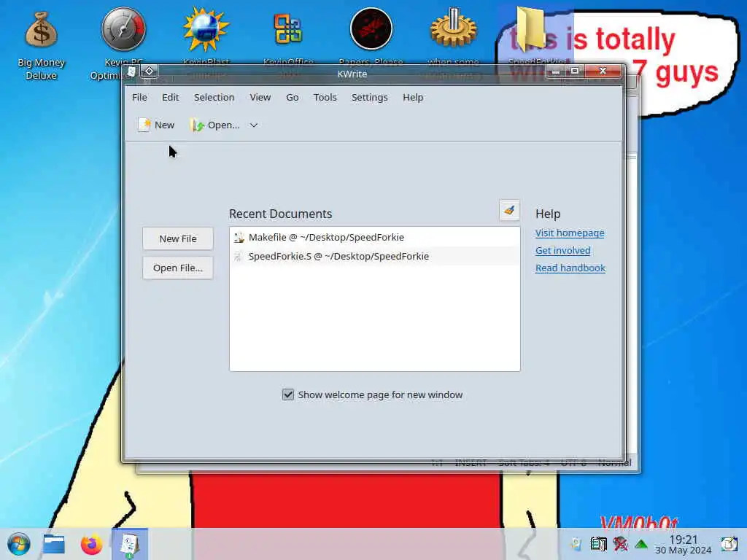Clear the recent documents list with broom icon
Viewport: 747px width, 560px height.
509,210
